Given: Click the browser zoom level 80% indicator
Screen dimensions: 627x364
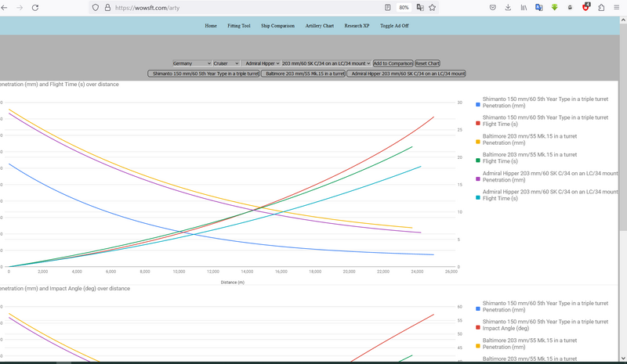Looking at the screenshot, I should pyautogui.click(x=404, y=8).
